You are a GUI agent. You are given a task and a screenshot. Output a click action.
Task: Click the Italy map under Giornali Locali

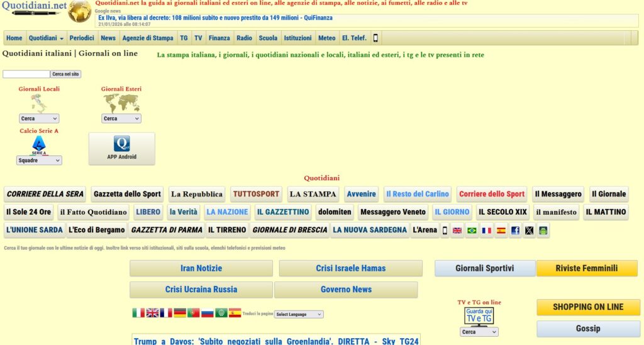tap(39, 103)
